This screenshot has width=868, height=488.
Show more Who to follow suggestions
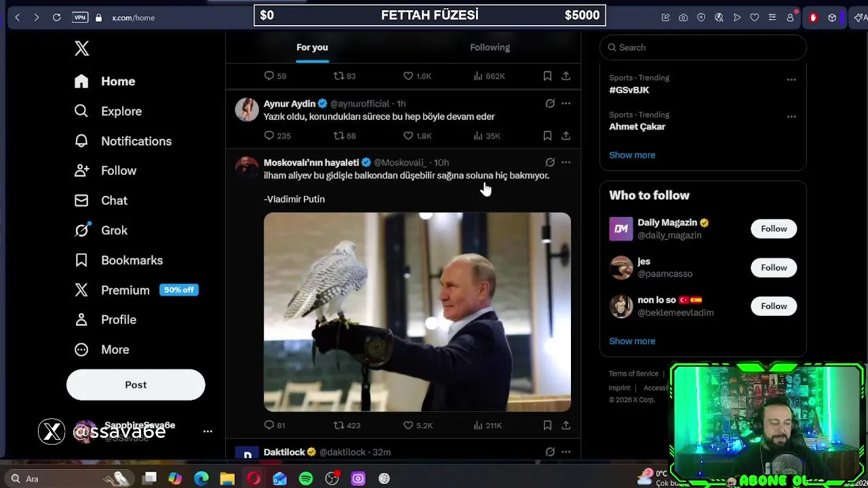(632, 341)
